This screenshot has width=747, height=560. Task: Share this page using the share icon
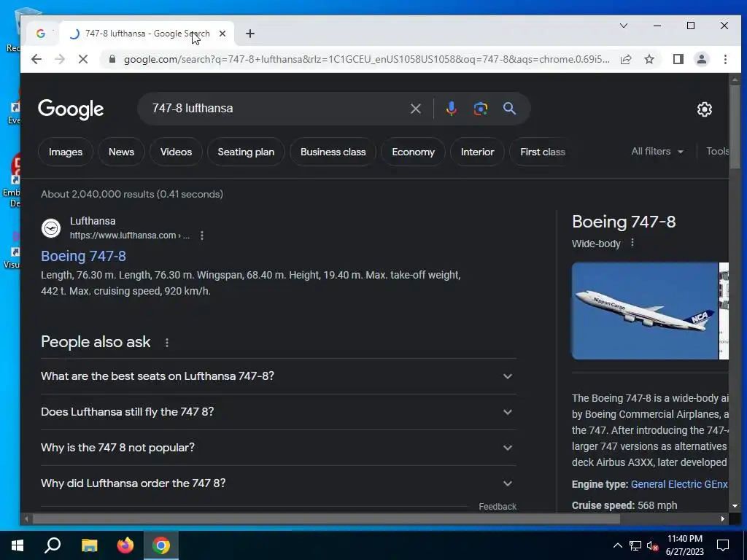click(626, 59)
